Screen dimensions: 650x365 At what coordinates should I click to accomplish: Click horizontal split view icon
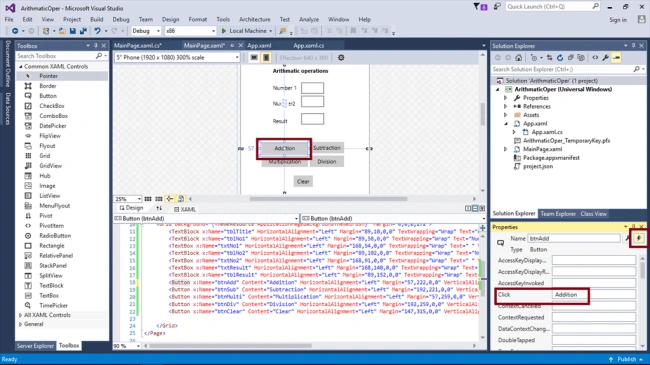coord(475,209)
